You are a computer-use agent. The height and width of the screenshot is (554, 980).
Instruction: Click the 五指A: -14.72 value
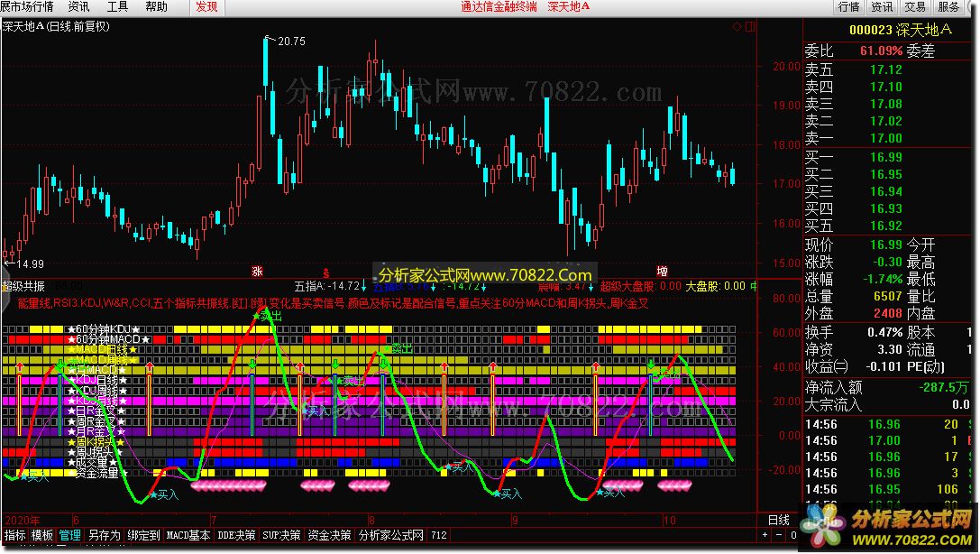point(327,286)
